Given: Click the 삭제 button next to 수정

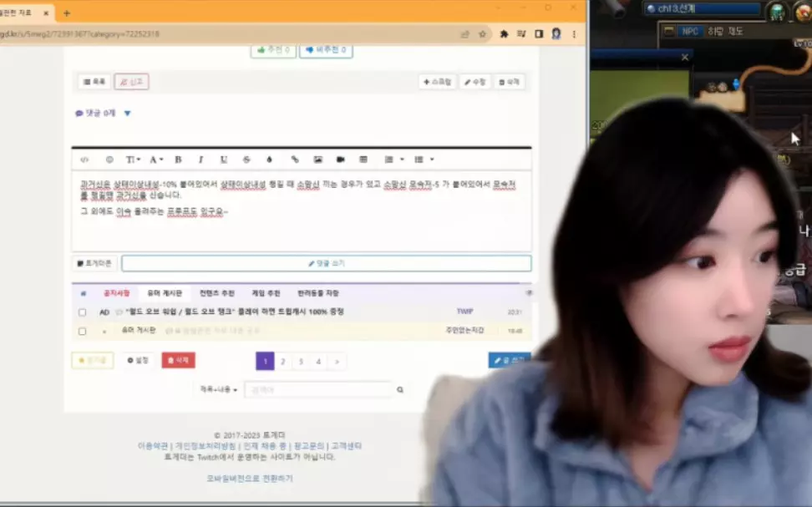Looking at the screenshot, I should click(509, 82).
